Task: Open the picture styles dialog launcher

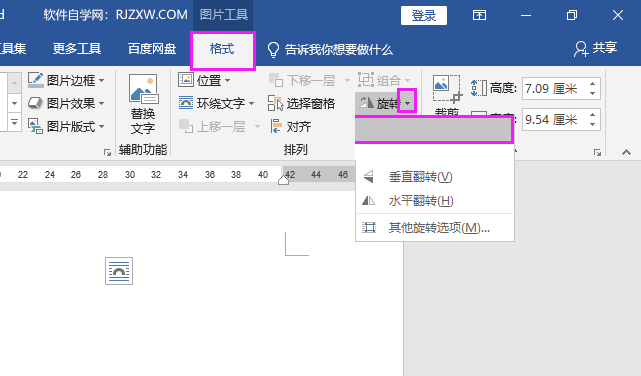Action: point(107,152)
